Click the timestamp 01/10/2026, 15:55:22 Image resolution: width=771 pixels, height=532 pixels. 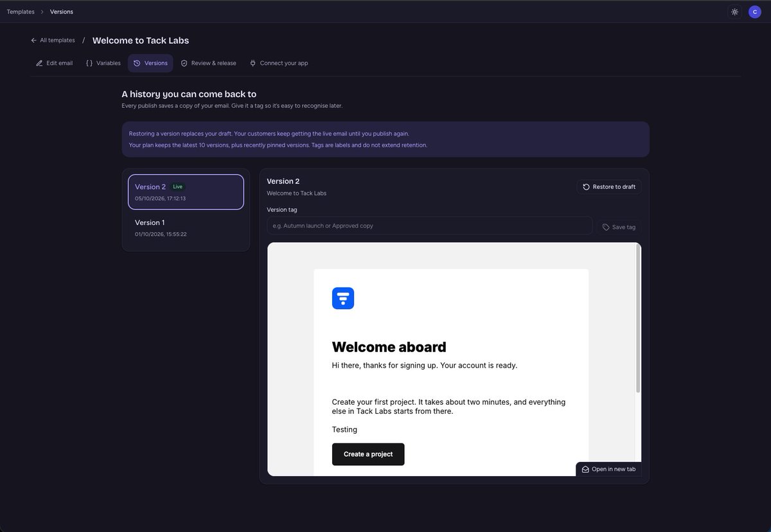point(161,235)
